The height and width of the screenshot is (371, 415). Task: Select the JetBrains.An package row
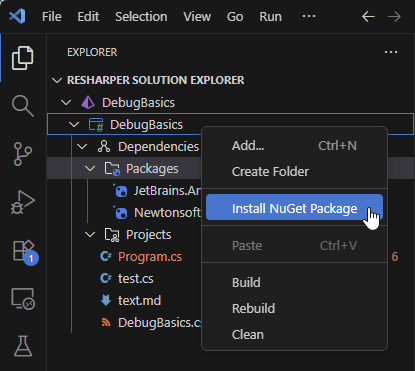pos(167,191)
